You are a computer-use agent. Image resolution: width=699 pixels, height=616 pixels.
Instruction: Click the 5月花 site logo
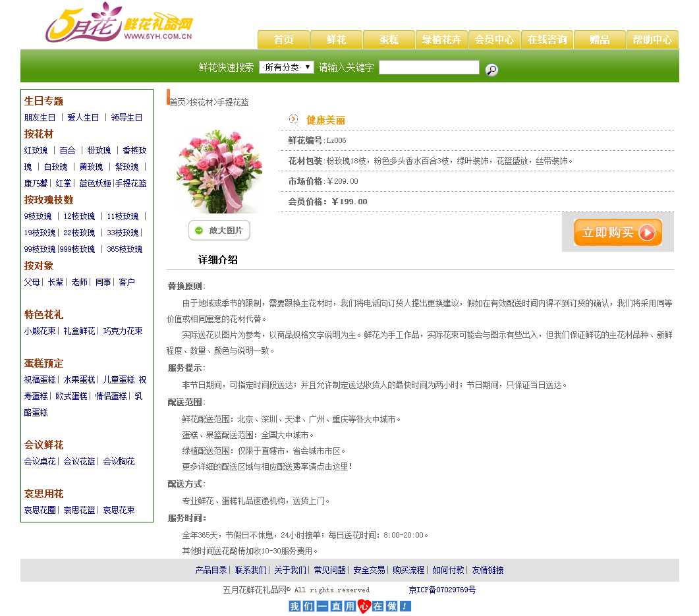(119, 23)
